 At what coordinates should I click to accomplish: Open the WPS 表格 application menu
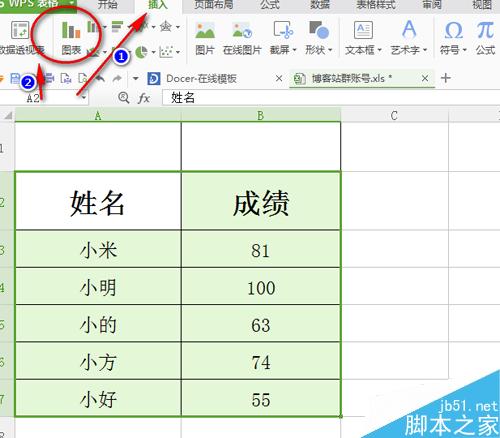click(37, 5)
